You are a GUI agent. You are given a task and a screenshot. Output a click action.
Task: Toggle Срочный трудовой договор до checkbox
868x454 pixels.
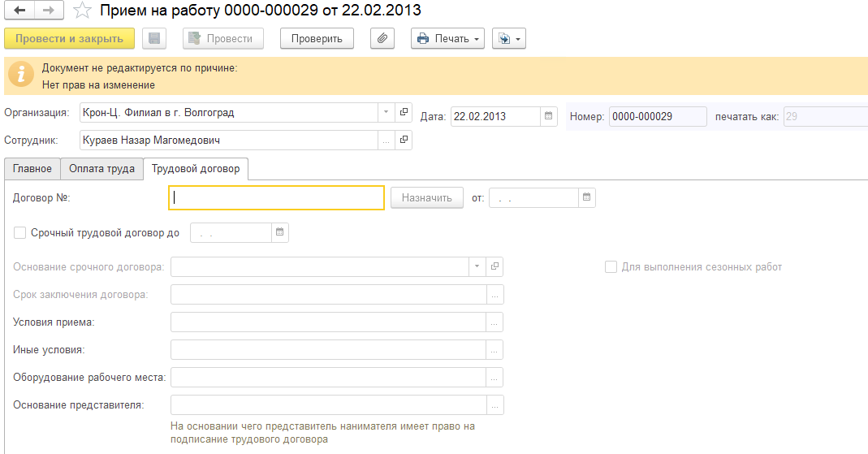click(x=20, y=233)
